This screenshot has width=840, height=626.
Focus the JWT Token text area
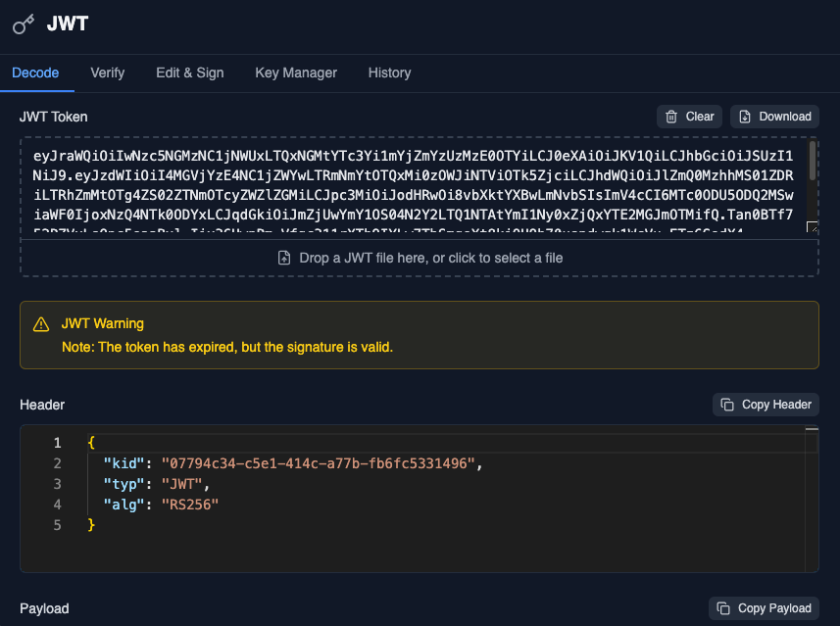413,185
